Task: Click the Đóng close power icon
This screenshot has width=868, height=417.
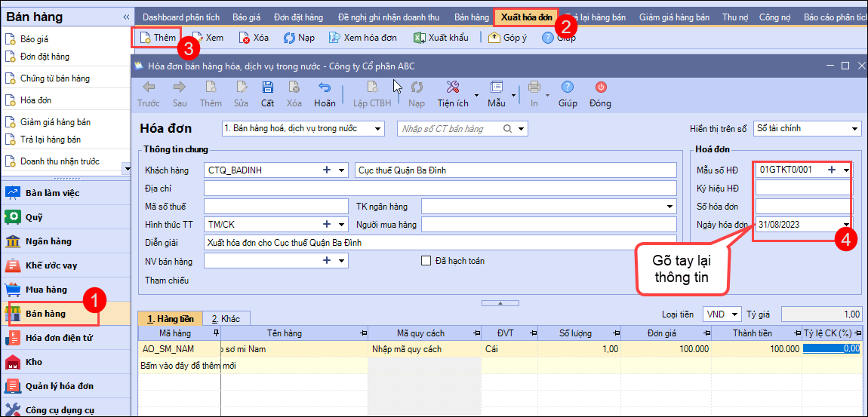Action: (x=600, y=87)
